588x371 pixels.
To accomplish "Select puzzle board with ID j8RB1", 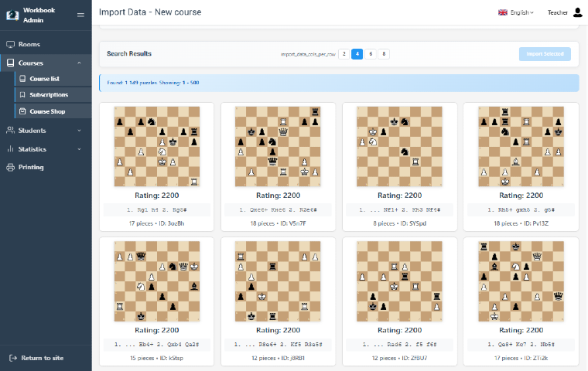I will [x=278, y=281].
